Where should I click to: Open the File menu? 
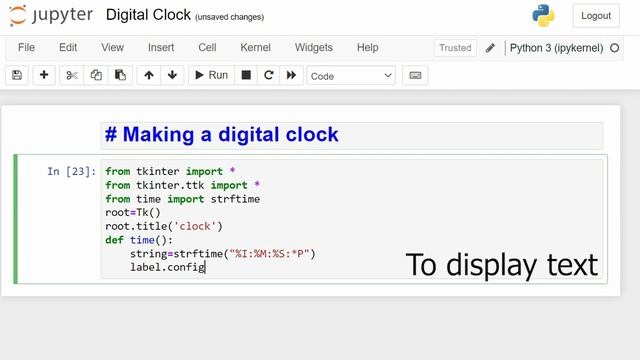point(26,47)
